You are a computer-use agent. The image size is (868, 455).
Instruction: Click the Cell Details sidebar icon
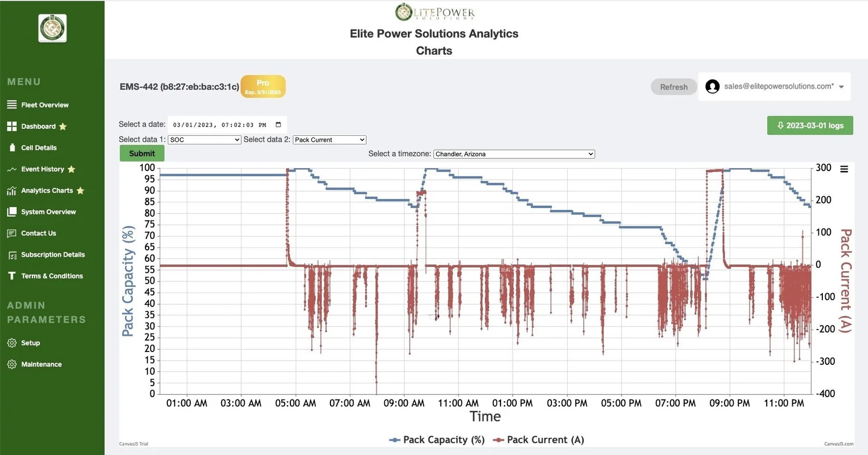(x=12, y=147)
